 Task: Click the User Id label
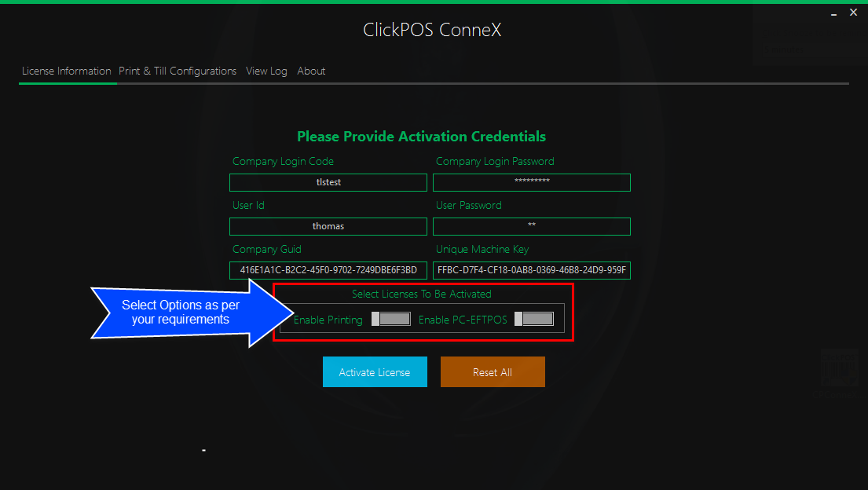248,206
